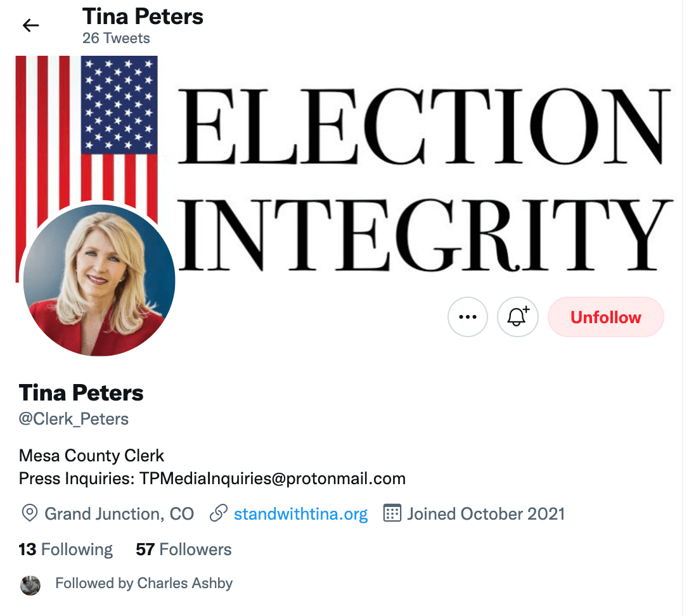Open the standwithtina.org link
Image resolution: width=696 pixels, height=616 pixels.
300,513
